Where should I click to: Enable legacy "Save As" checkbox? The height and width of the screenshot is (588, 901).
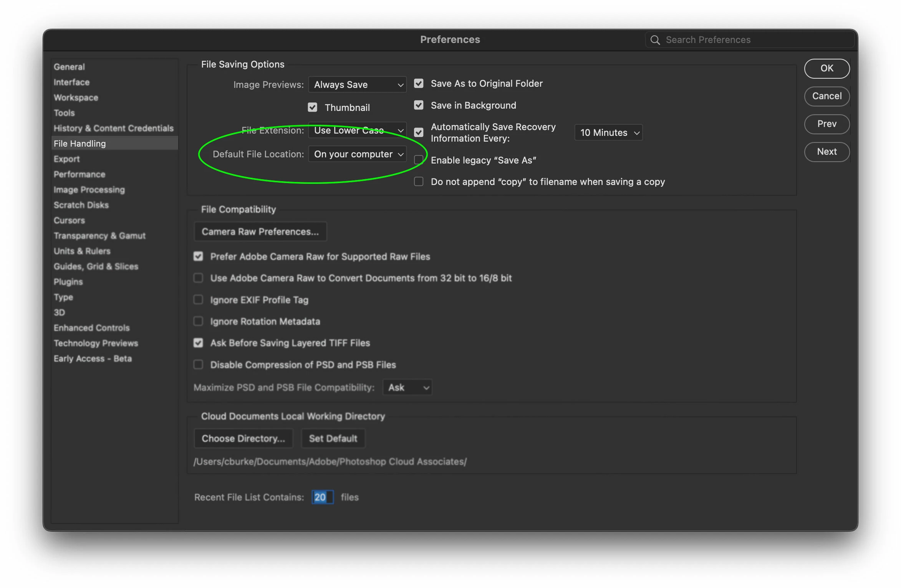[x=419, y=160]
